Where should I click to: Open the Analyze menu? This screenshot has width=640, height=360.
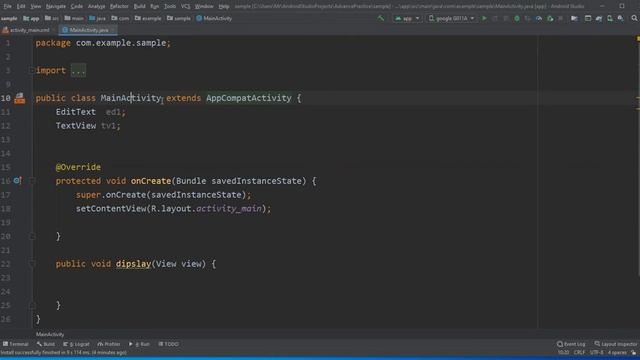pyautogui.click(x=96, y=6)
